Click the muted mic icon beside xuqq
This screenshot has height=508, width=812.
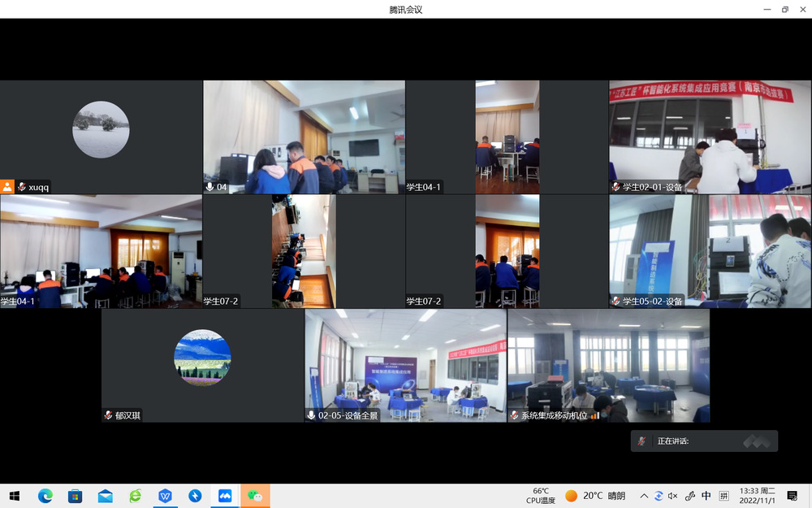(x=21, y=187)
